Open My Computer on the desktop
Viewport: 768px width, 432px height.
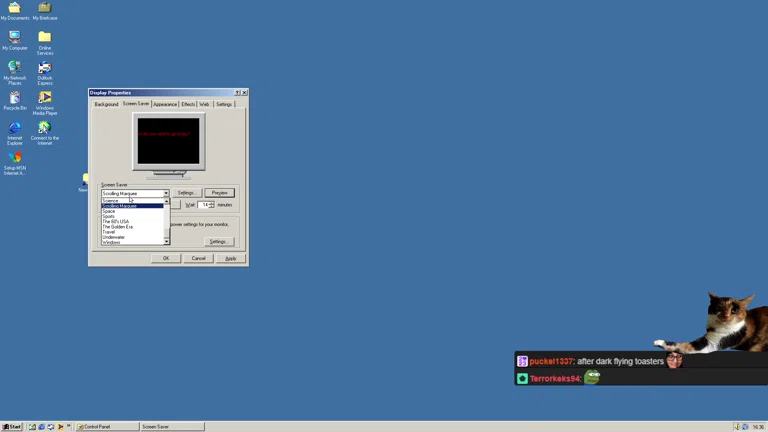[14, 38]
